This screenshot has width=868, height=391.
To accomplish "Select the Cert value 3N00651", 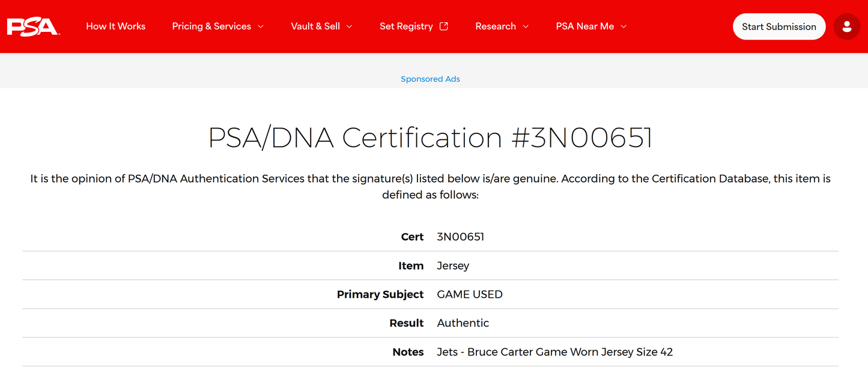I will [461, 237].
